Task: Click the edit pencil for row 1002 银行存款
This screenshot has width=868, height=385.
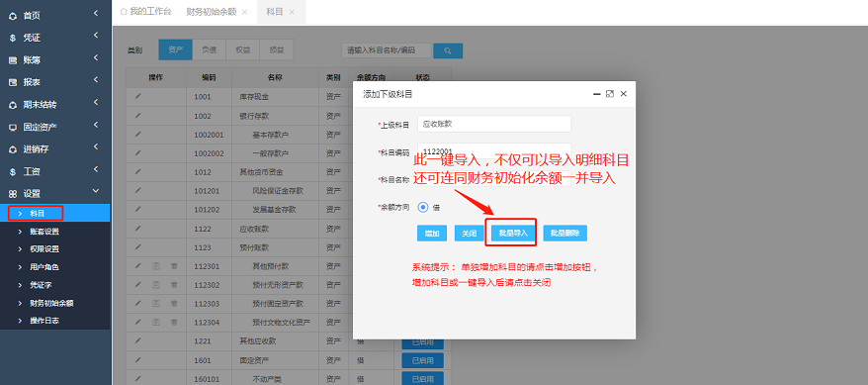Action: [x=137, y=115]
